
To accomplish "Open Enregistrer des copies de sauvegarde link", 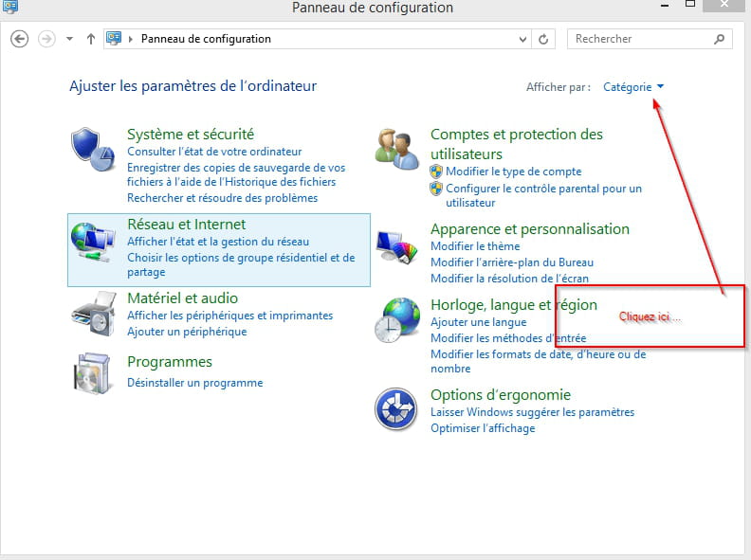I will [236, 174].
